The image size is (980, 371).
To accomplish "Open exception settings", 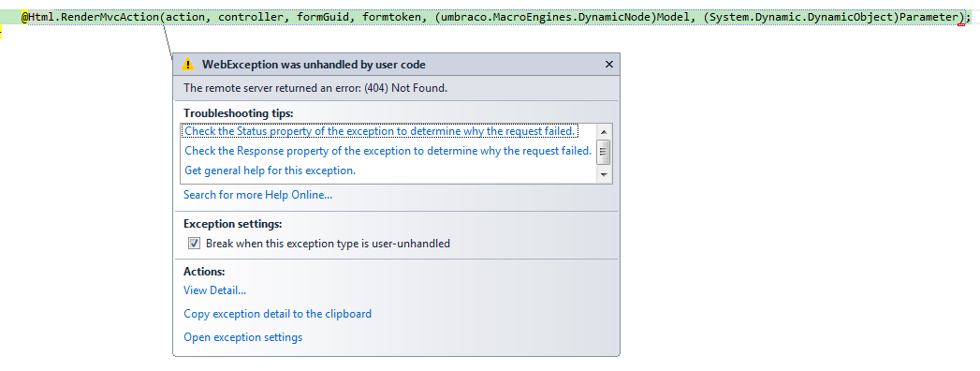I will (242, 337).
